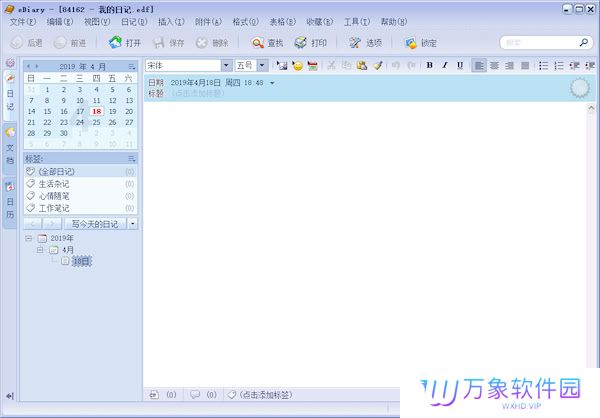This screenshot has height=418, width=600.
Task: Open the 五号 font size dropdown
Action: tap(262, 65)
